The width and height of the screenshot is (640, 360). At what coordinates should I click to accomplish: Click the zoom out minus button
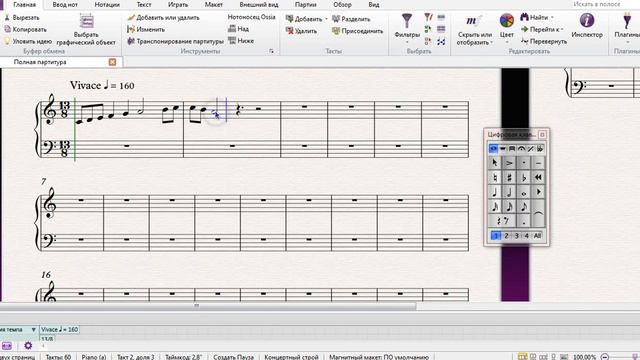point(605,357)
